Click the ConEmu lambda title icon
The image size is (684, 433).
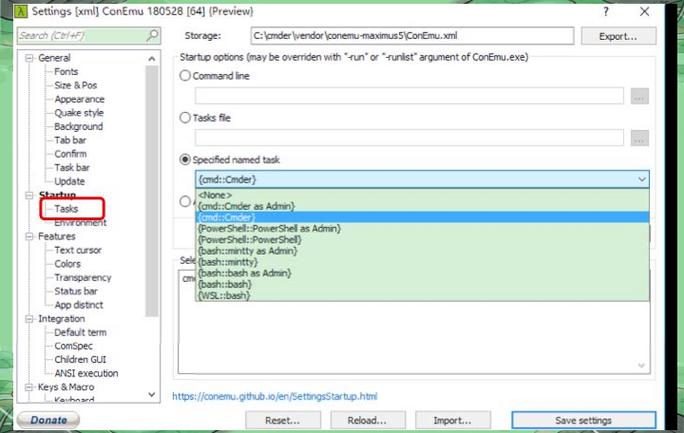tap(21, 11)
